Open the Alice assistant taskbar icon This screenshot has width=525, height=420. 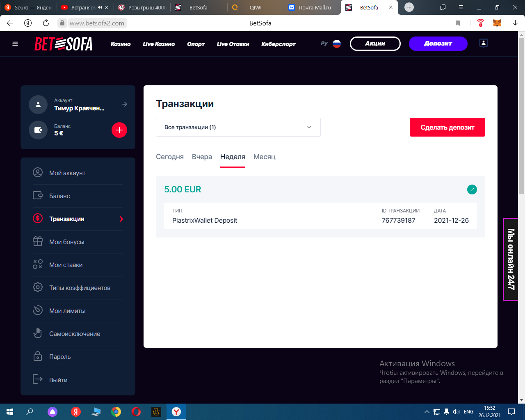(x=52, y=412)
